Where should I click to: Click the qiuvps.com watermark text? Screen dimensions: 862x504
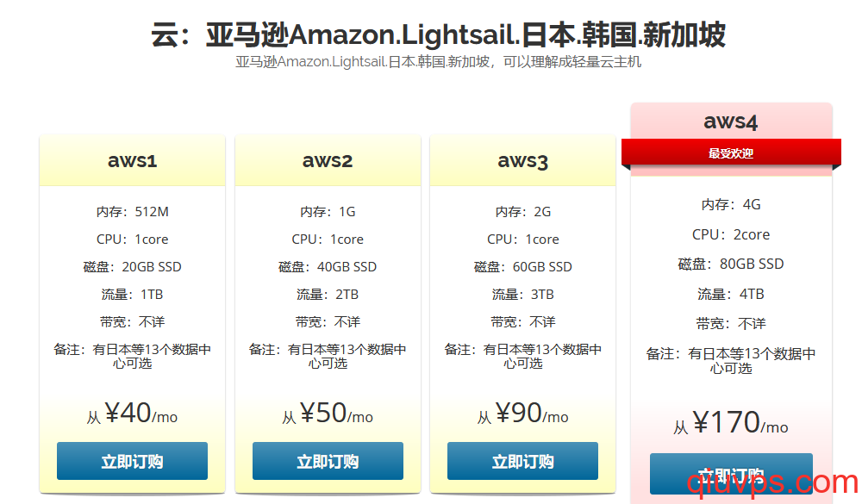tap(772, 482)
